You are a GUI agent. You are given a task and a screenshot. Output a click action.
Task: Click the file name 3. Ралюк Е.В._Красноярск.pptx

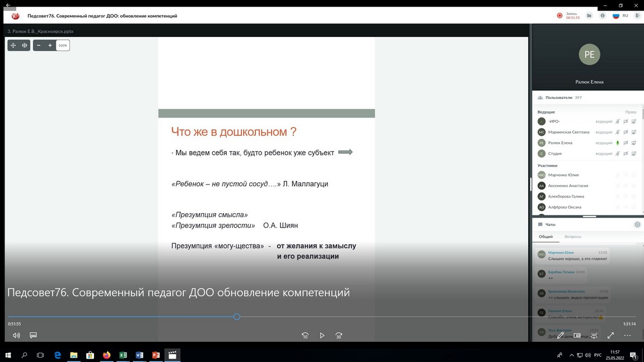(40, 31)
